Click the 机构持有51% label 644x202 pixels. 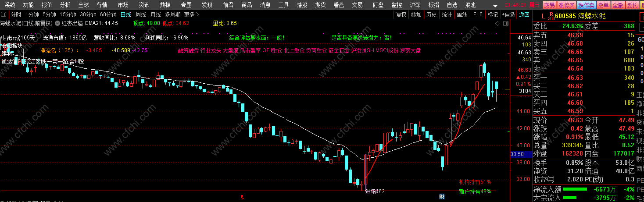pyautogui.click(x=475, y=181)
